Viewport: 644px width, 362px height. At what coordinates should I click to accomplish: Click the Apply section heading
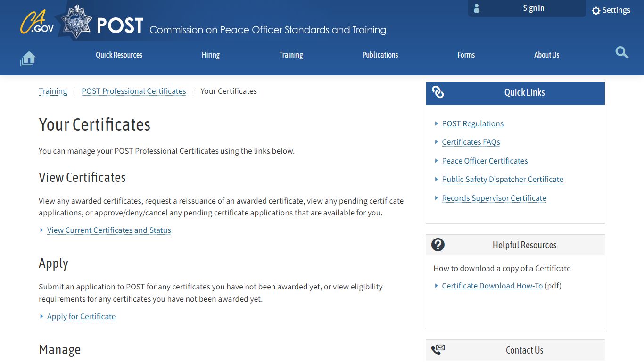tap(53, 263)
